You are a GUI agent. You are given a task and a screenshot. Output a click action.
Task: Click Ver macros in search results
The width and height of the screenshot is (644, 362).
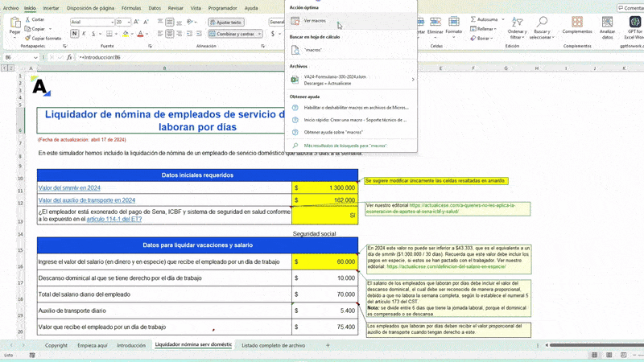pos(315,20)
